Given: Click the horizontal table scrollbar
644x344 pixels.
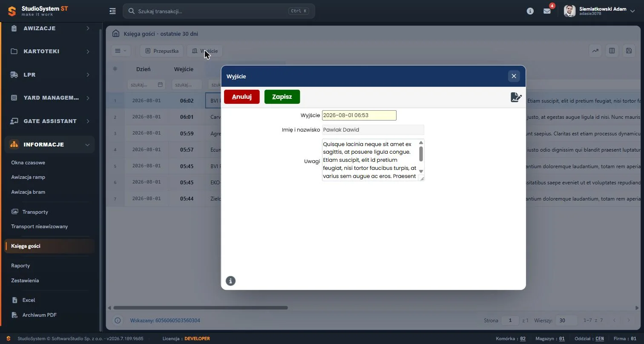Looking at the screenshot, I should pos(201,307).
